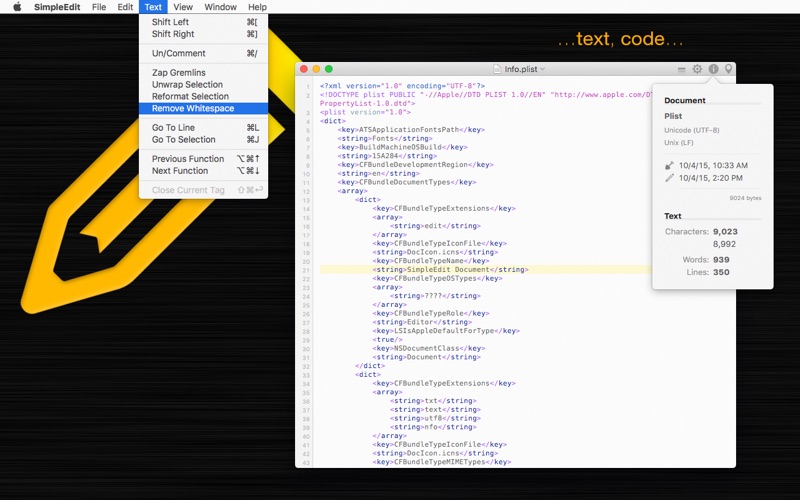This screenshot has width=800, height=500.
Task: Click the Document heading in info popover
Action: tap(685, 101)
